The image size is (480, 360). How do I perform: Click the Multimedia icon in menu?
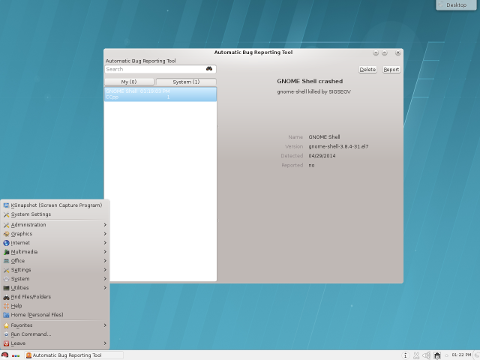point(6,252)
